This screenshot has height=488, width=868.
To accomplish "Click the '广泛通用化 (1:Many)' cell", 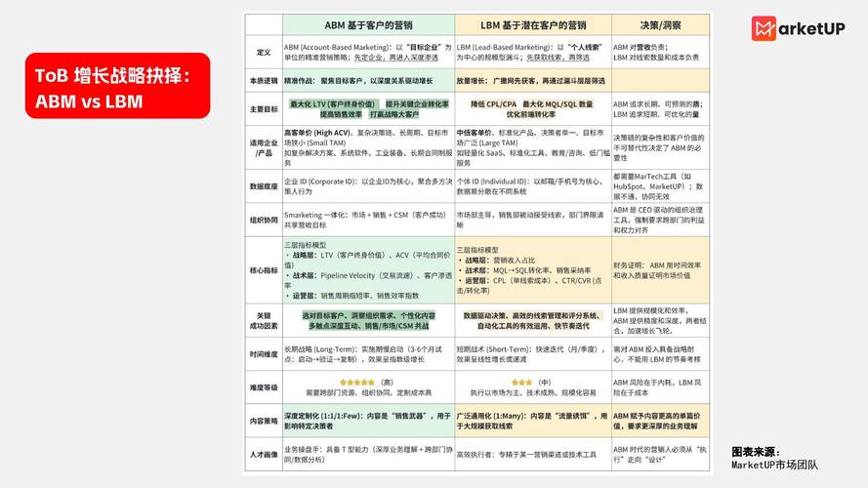I will coord(533,421).
